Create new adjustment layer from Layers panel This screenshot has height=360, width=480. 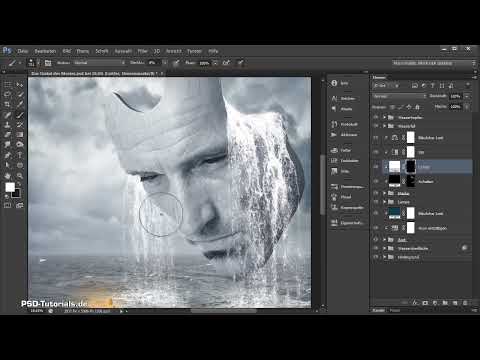[x=435, y=303]
